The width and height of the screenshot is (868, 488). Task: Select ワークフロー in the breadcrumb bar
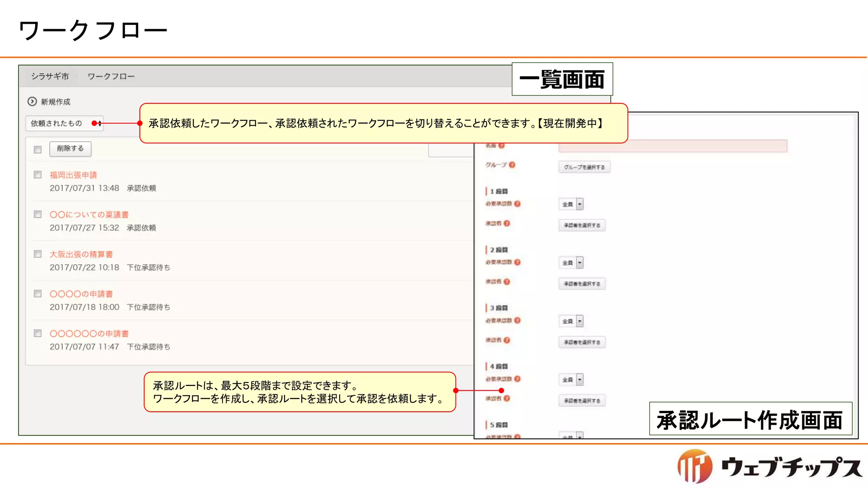pos(111,76)
